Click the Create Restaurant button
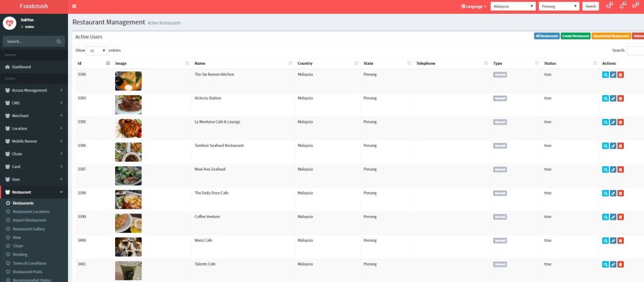 coord(575,36)
